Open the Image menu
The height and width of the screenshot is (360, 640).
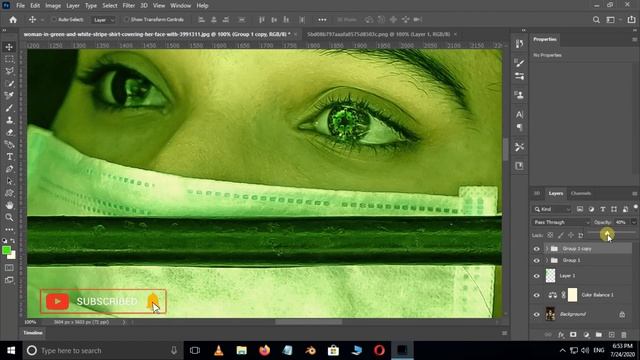click(53, 6)
